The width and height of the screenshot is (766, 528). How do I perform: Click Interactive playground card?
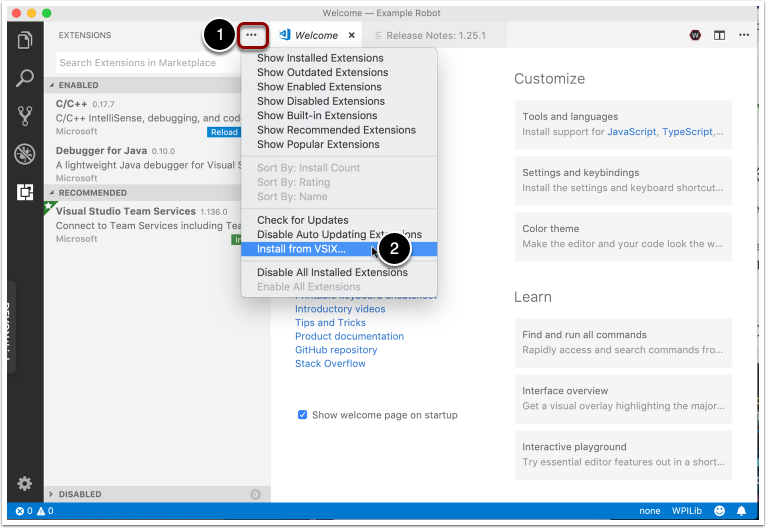[x=623, y=455]
